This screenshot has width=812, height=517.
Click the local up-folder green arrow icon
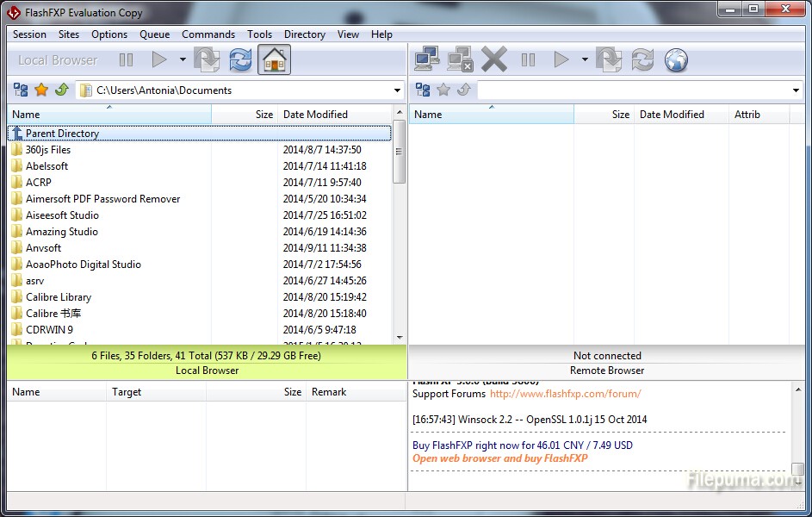coord(61,90)
